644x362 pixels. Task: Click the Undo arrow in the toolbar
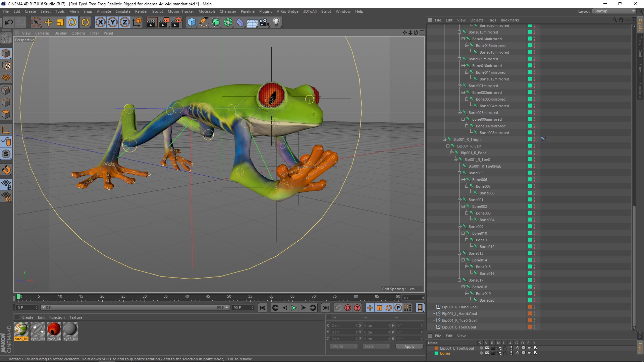[x=9, y=22]
